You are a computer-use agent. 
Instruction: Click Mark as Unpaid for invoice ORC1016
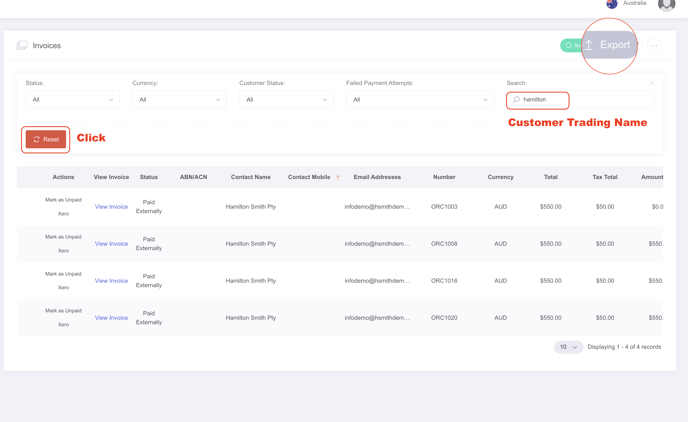[63, 274]
